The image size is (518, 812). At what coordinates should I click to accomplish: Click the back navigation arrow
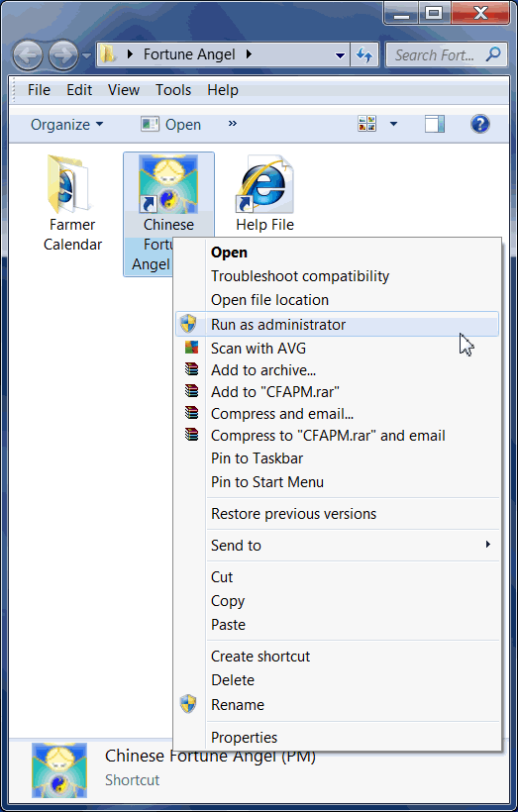(28, 54)
